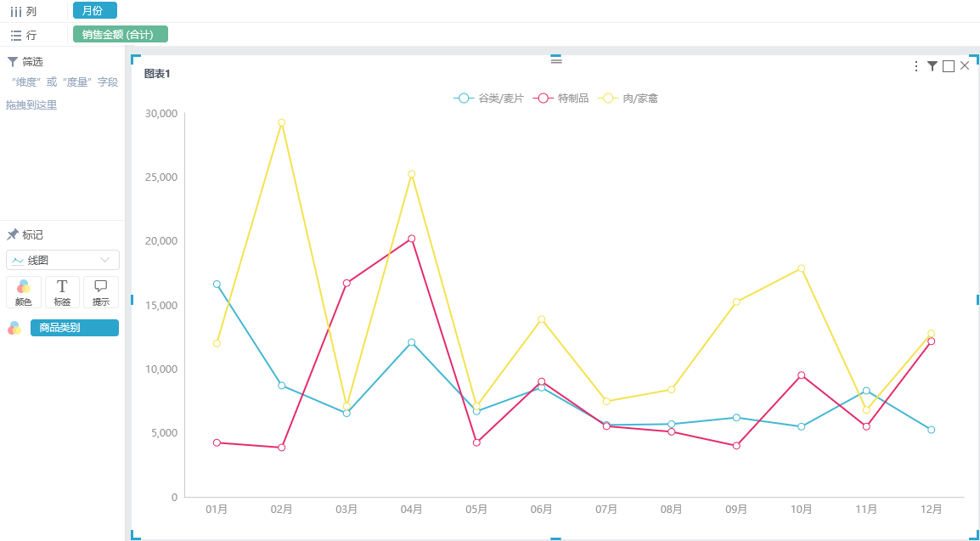Click the 30,000 y-axis label
The height and width of the screenshot is (541, 980).
[161, 114]
